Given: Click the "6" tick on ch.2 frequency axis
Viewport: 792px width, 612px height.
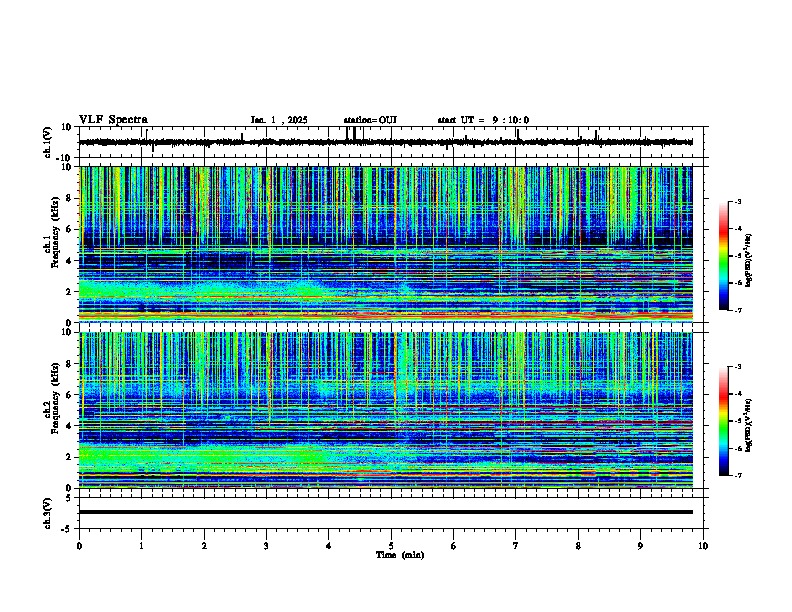Looking at the screenshot, I should click(70, 395).
